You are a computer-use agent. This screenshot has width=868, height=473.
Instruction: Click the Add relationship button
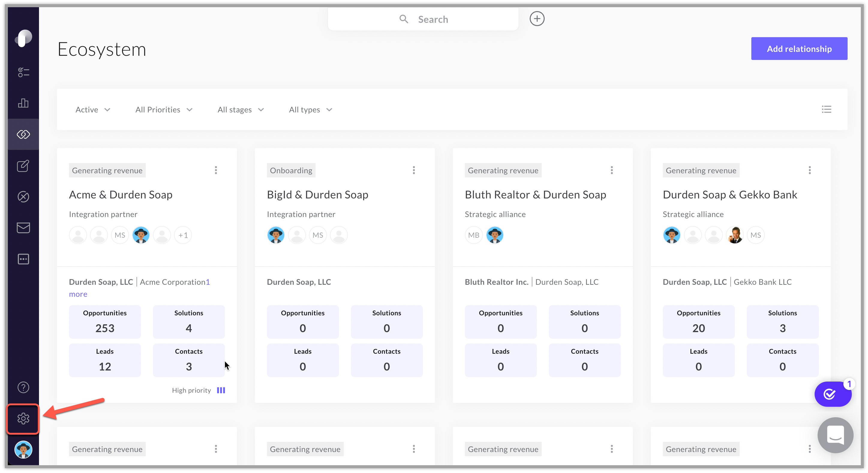[799, 49]
